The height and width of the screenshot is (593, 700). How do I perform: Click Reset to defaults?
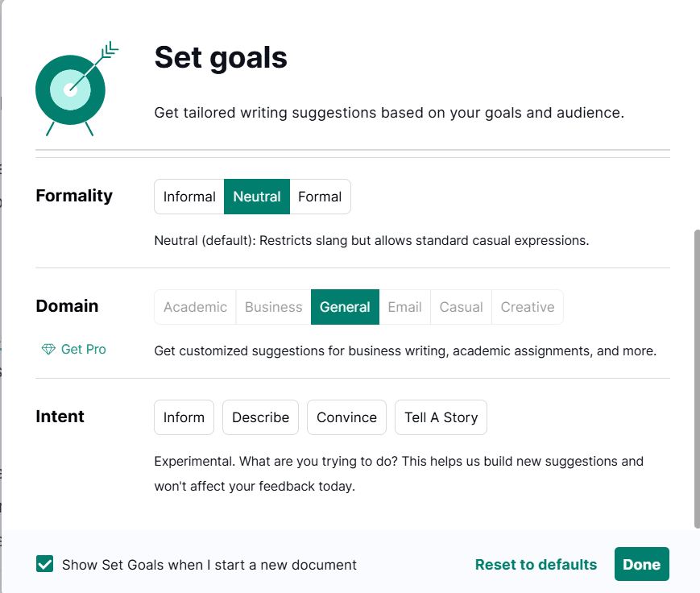536,565
